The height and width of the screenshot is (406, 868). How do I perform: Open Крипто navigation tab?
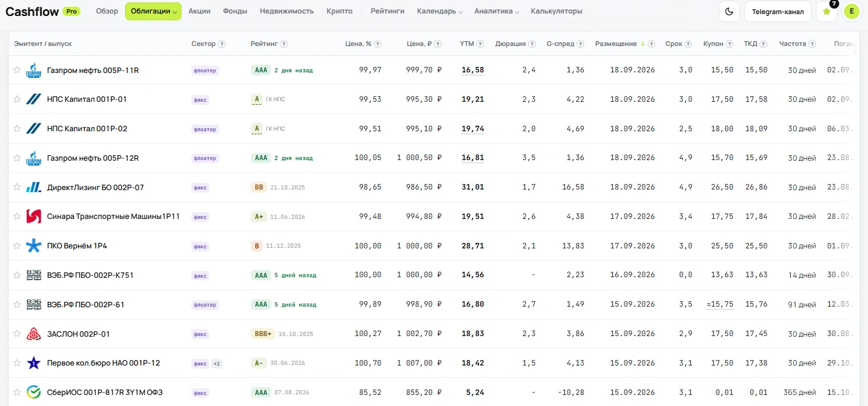click(339, 11)
